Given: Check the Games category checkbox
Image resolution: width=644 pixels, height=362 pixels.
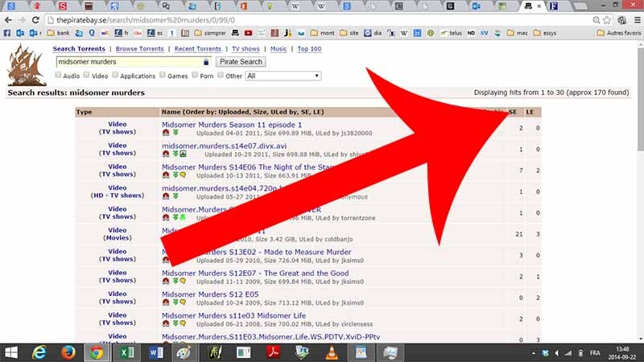Looking at the screenshot, I should [163, 75].
